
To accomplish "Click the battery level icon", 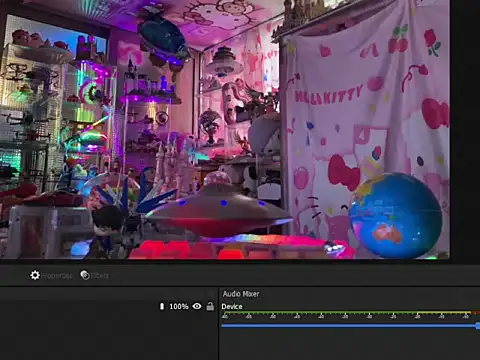I will (x=162, y=306).
